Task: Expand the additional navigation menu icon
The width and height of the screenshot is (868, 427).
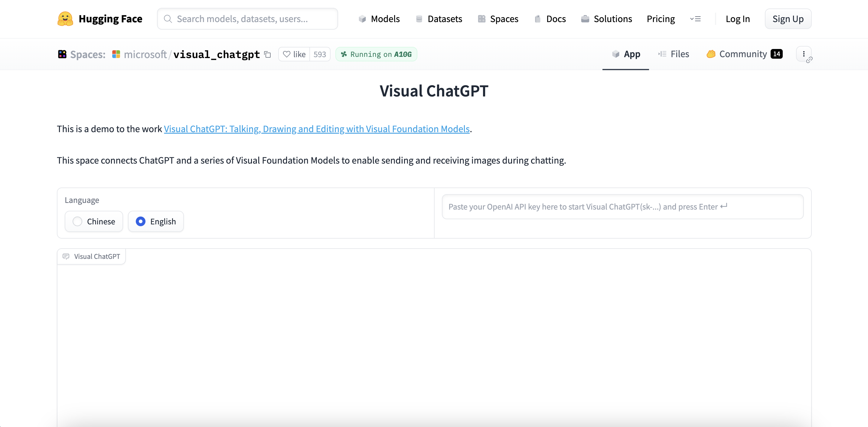Action: click(696, 19)
